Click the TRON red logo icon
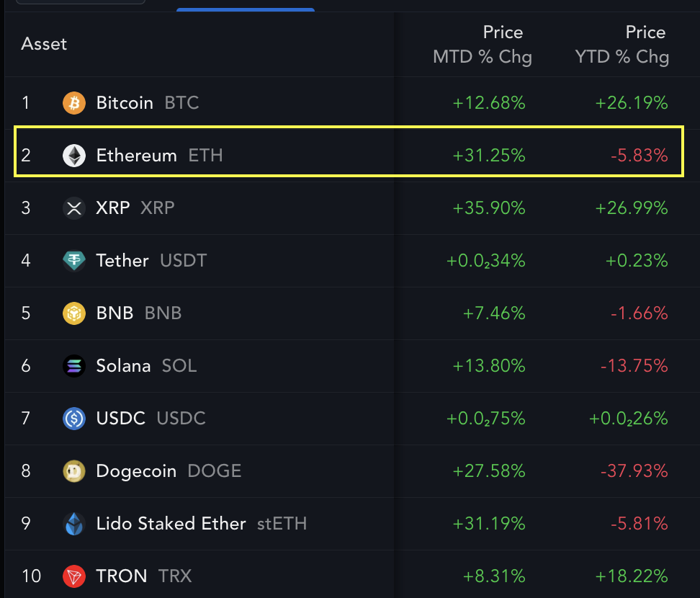 pyautogui.click(x=73, y=576)
